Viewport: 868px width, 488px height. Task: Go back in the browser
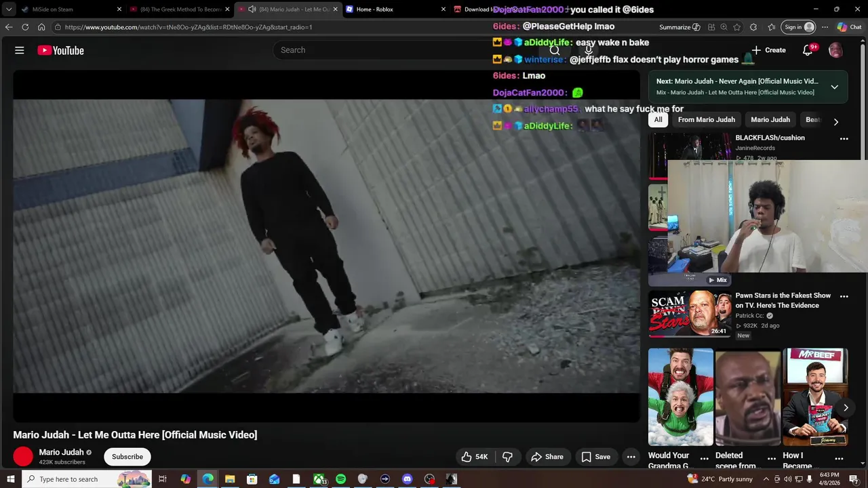(8, 27)
